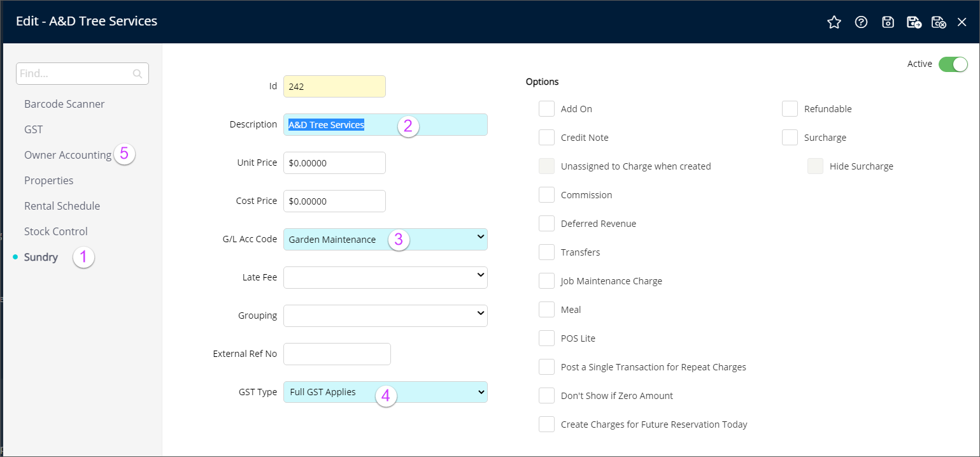Open the Rental Schedule section
The image size is (980, 457).
62,206
